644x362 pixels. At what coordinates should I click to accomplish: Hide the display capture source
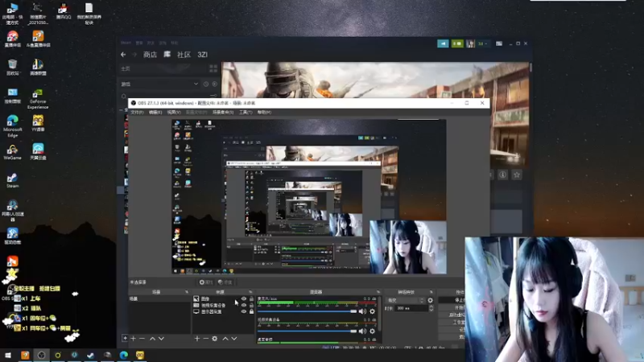click(x=244, y=311)
